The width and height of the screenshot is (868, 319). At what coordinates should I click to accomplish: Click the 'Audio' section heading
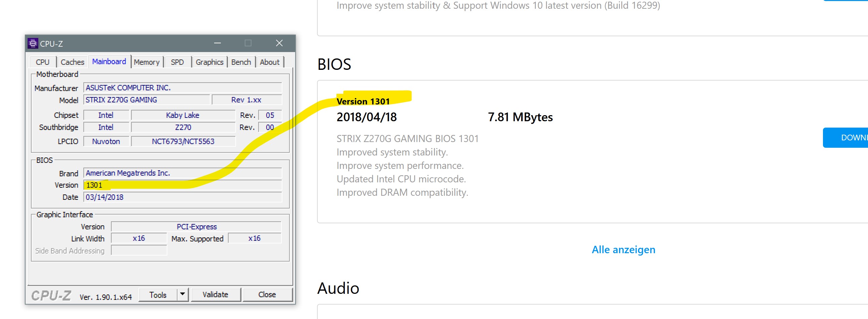tap(338, 288)
